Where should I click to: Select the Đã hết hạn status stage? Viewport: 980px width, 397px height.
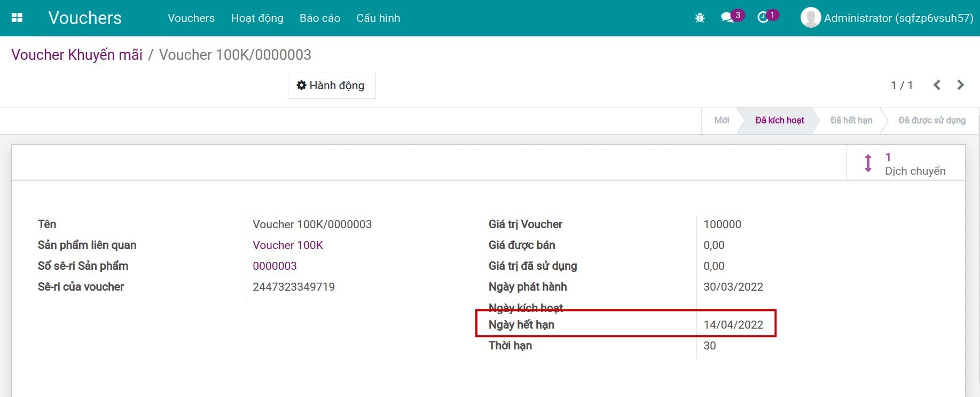[851, 120]
